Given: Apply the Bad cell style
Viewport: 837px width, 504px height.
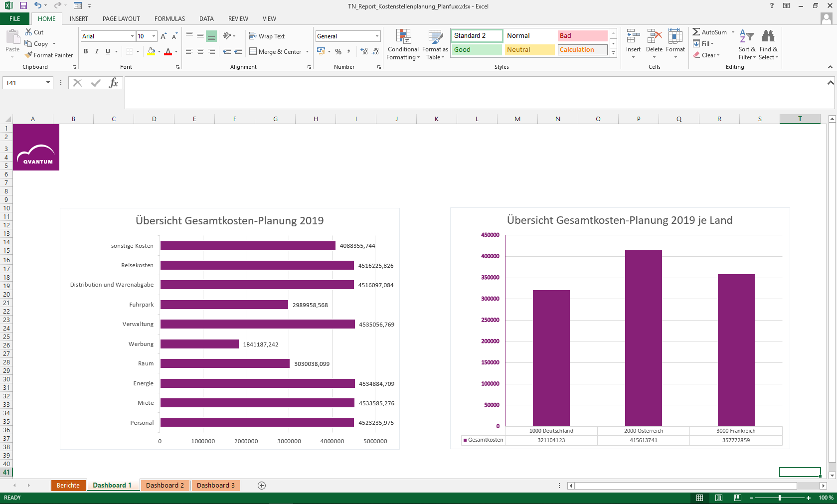Looking at the screenshot, I should [x=582, y=35].
